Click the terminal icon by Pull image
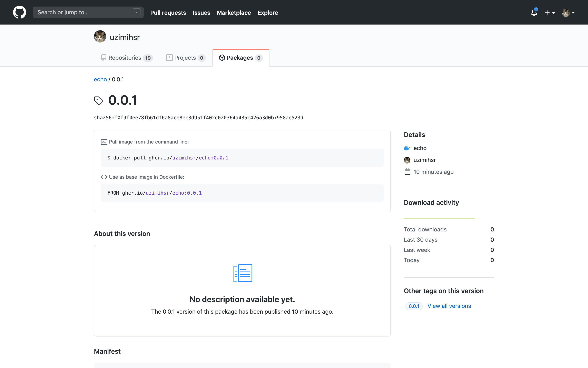Screen dimensions: 588x368 pos(104,142)
